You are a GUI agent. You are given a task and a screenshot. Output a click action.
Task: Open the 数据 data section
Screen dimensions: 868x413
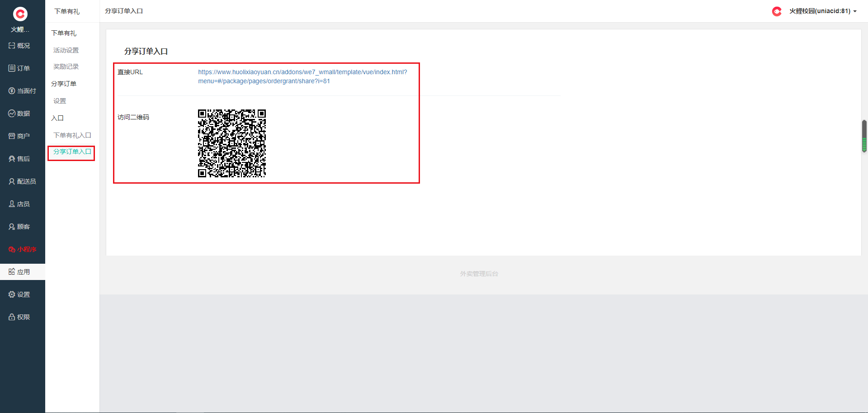point(19,114)
